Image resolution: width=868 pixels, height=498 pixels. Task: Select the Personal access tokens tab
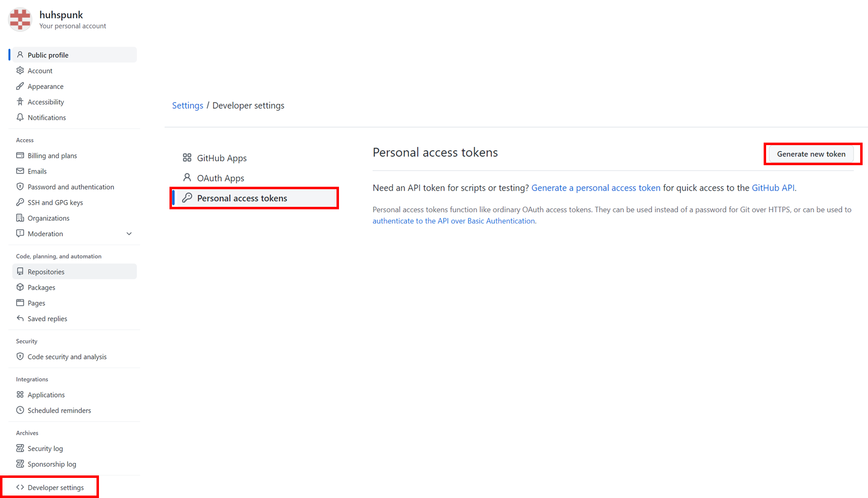255,198
